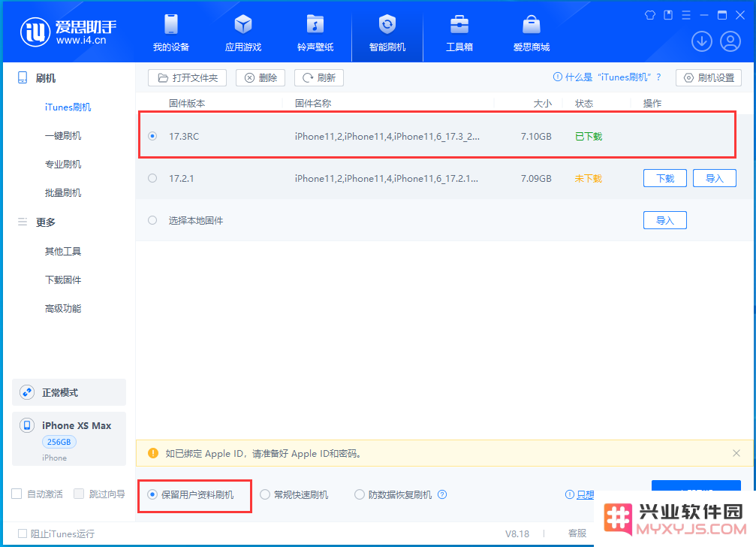Click the 正常模式 label
The height and width of the screenshot is (547, 756).
click(x=60, y=393)
